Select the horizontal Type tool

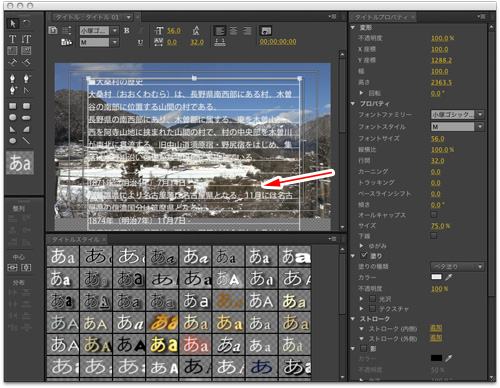[x=12, y=39]
